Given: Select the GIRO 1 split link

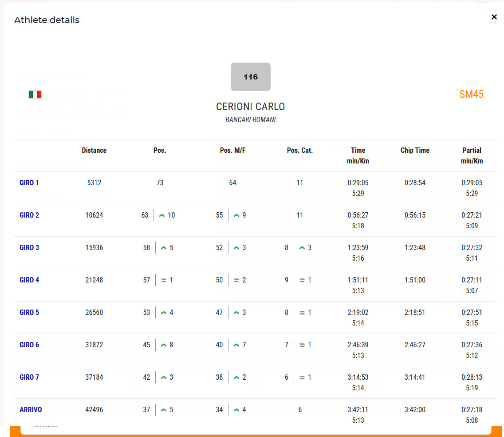Looking at the screenshot, I should 29,183.
